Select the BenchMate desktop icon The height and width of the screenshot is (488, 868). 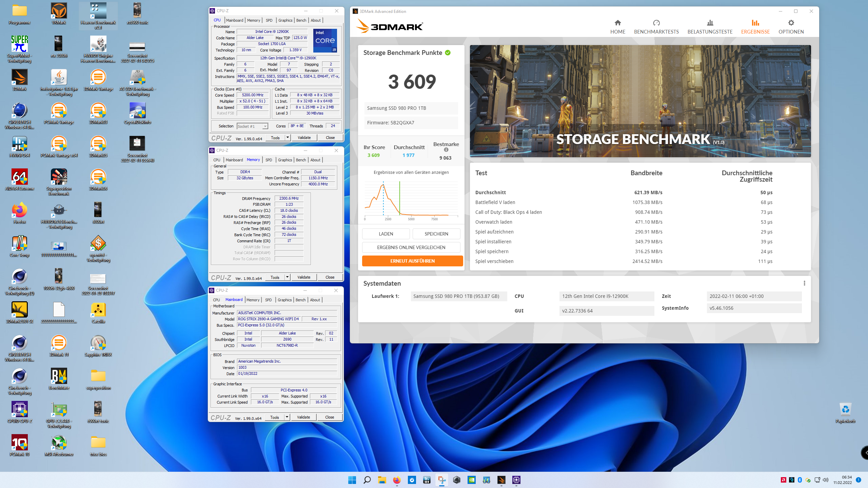coord(59,379)
